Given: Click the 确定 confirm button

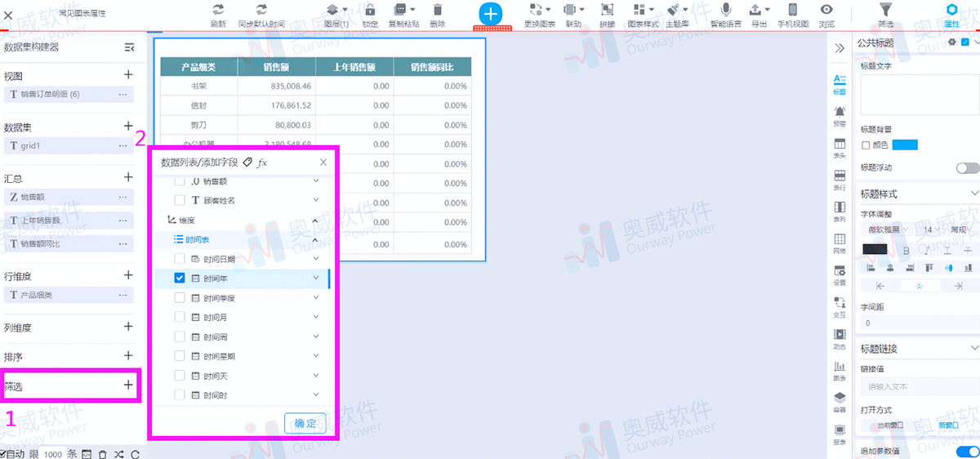Looking at the screenshot, I should [305, 423].
